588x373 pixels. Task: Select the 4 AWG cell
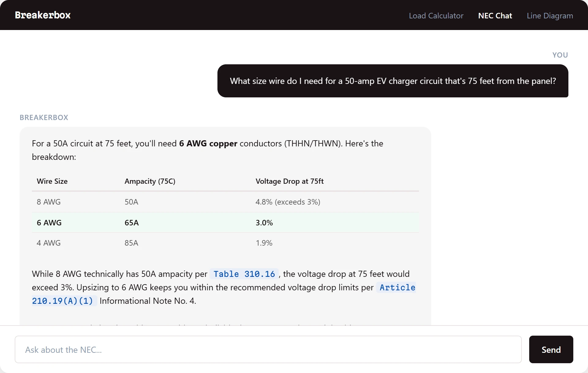click(49, 243)
